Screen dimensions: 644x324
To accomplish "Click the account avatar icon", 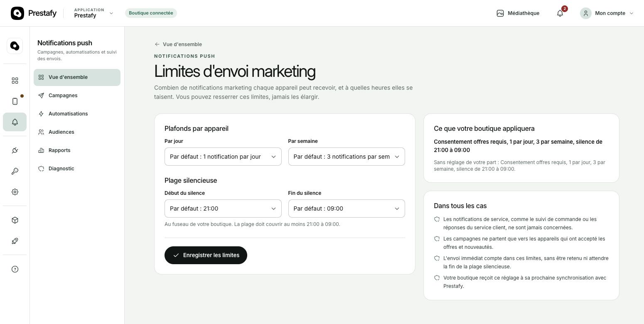I will click(x=586, y=13).
